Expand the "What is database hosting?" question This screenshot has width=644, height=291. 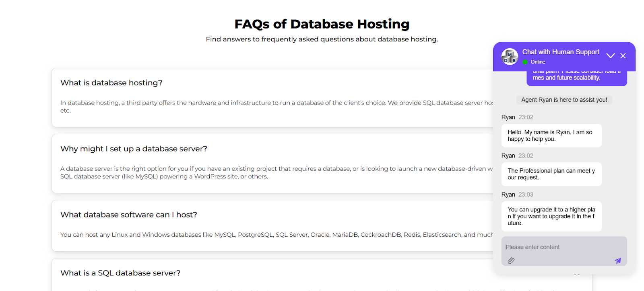pos(111,83)
